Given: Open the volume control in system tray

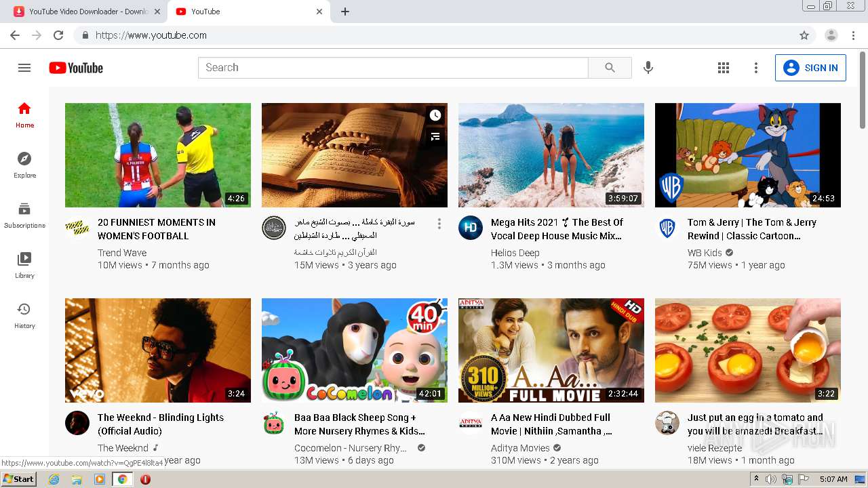Looking at the screenshot, I should (771, 479).
